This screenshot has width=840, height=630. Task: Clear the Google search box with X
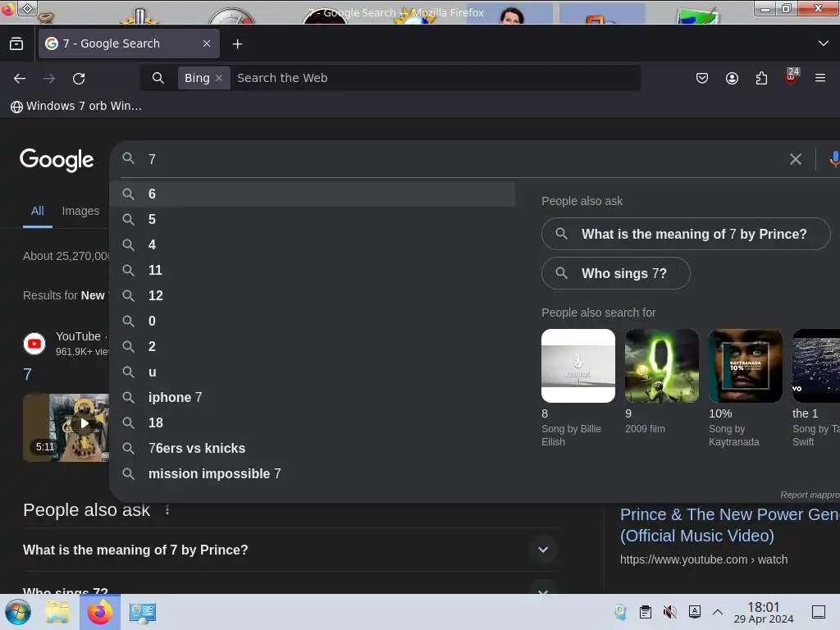pyautogui.click(x=796, y=159)
